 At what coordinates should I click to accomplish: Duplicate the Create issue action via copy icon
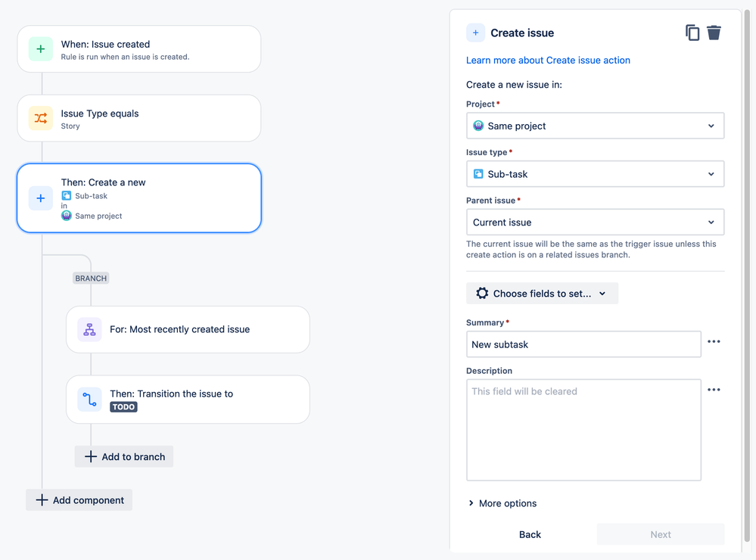coord(692,33)
